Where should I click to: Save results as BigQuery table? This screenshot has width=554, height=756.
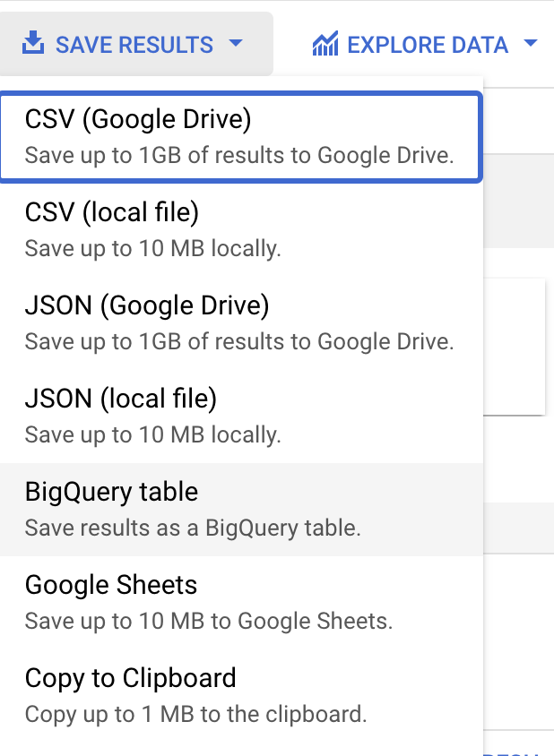point(112,492)
